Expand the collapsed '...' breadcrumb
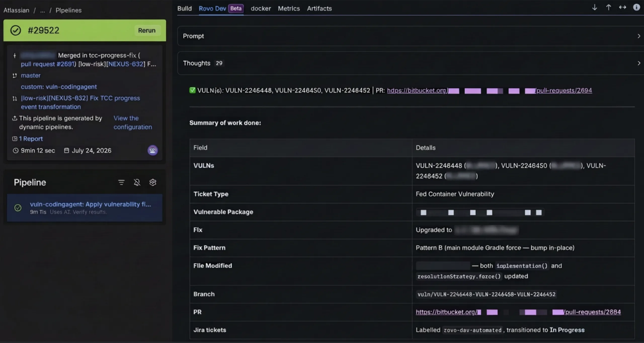Image resolution: width=644 pixels, height=343 pixels. click(43, 10)
